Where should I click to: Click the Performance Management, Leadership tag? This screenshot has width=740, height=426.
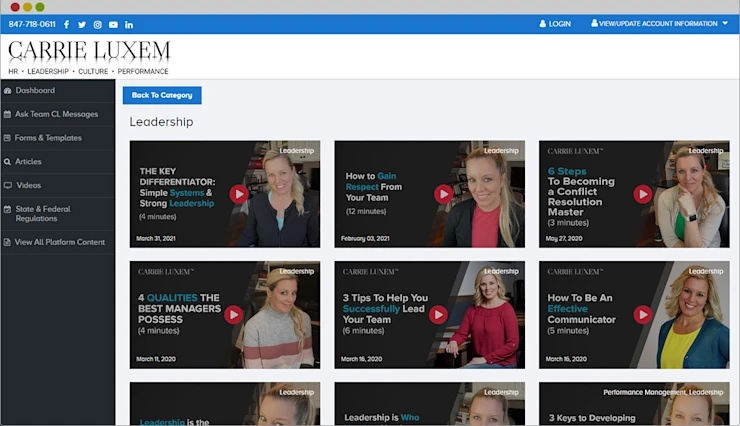(x=663, y=392)
